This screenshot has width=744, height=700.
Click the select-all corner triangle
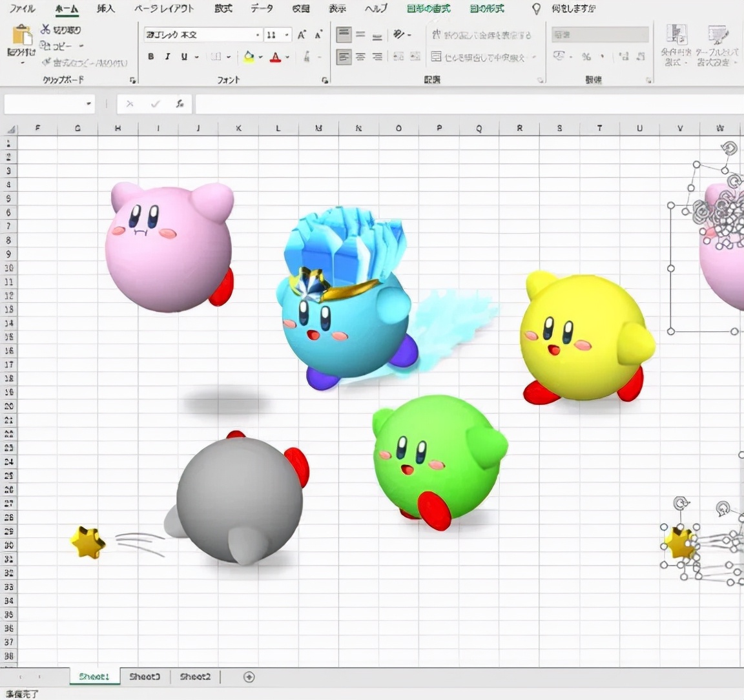10,129
